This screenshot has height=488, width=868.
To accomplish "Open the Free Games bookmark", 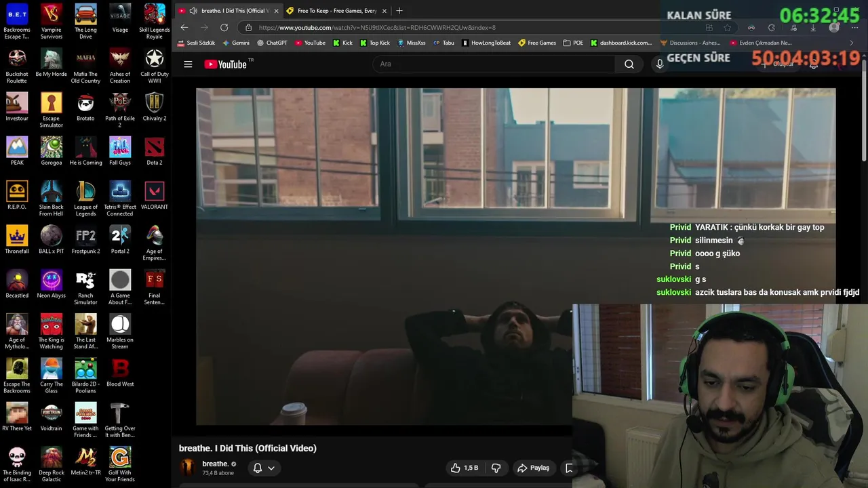I will click(537, 43).
